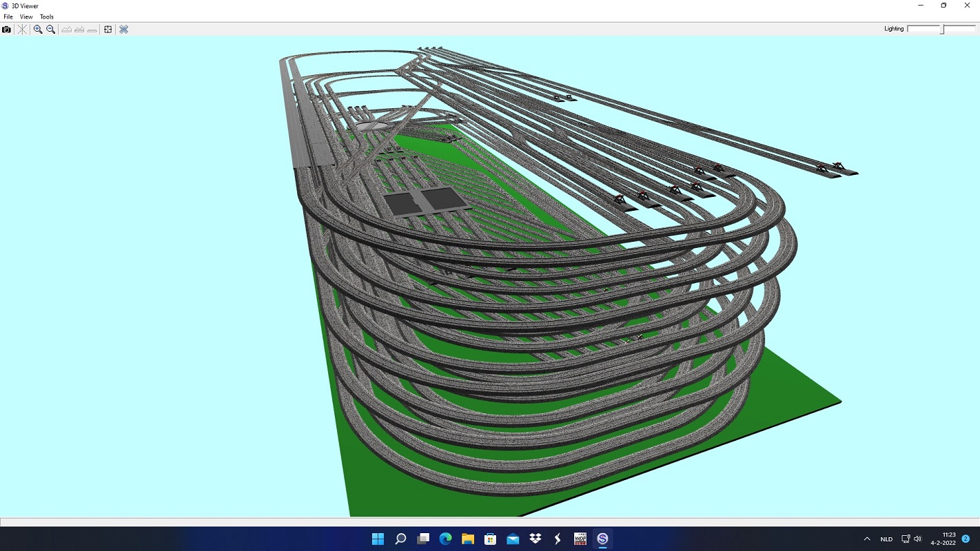The width and height of the screenshot is (980, 551).
Task: Select the flat terrain icon
Action: coord(92,30)
